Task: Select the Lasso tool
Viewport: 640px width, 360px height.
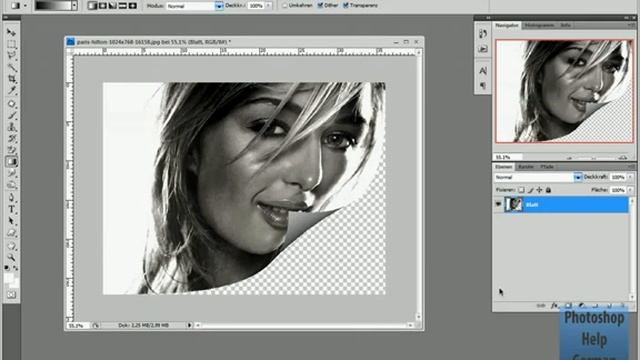Action: point(11,55)
